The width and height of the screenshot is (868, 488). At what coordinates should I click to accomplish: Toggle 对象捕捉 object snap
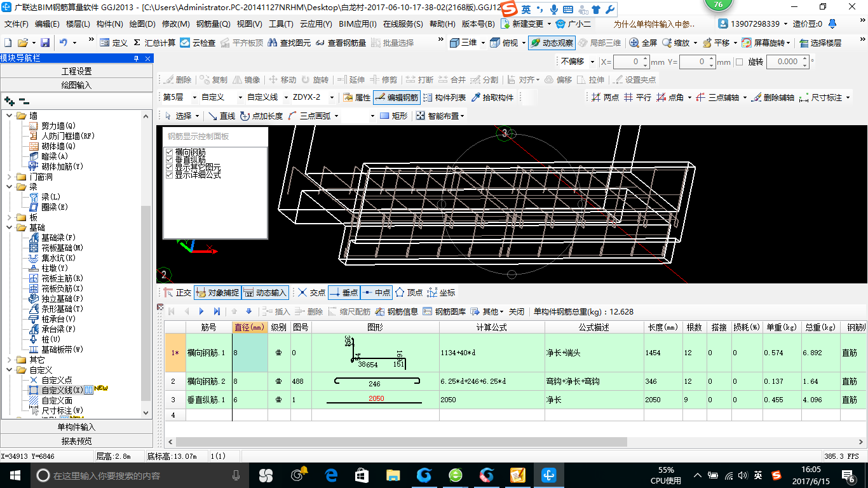click(217, 292)
